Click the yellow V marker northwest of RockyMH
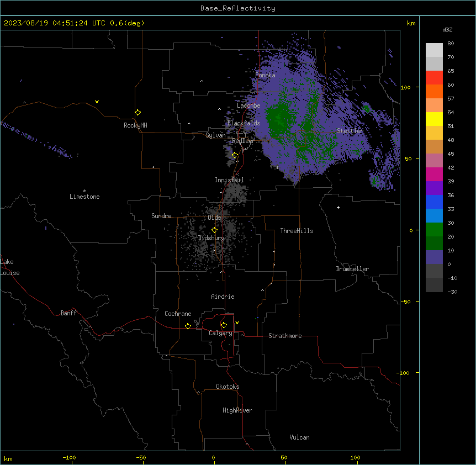This screenshot has width=476, height=465. pos(97,102)
